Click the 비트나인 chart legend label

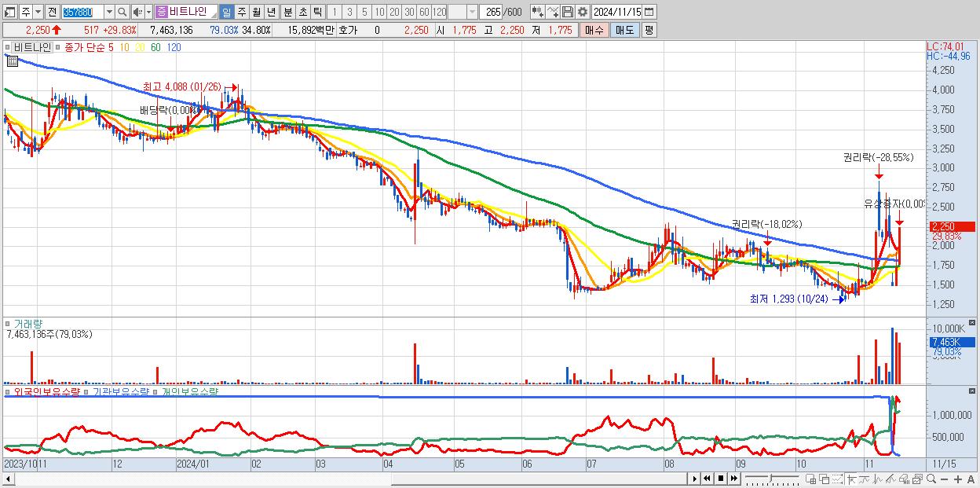(32, 47)
